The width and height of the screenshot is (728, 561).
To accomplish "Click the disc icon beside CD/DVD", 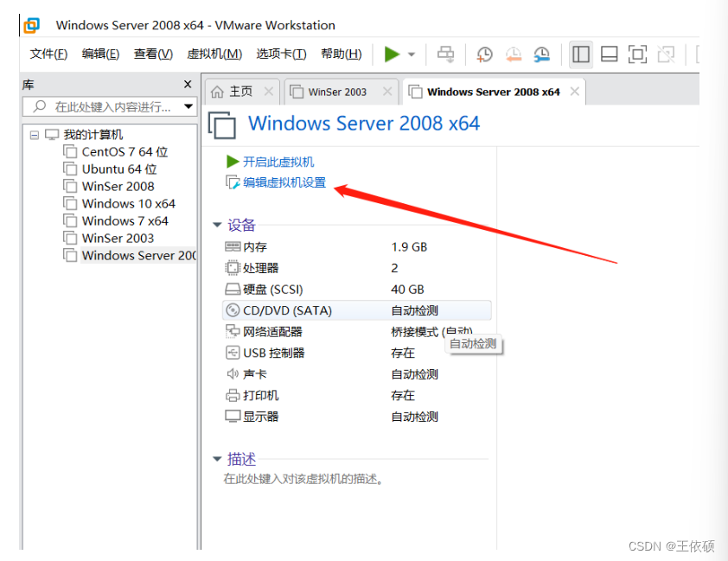I will pos(233,310).
